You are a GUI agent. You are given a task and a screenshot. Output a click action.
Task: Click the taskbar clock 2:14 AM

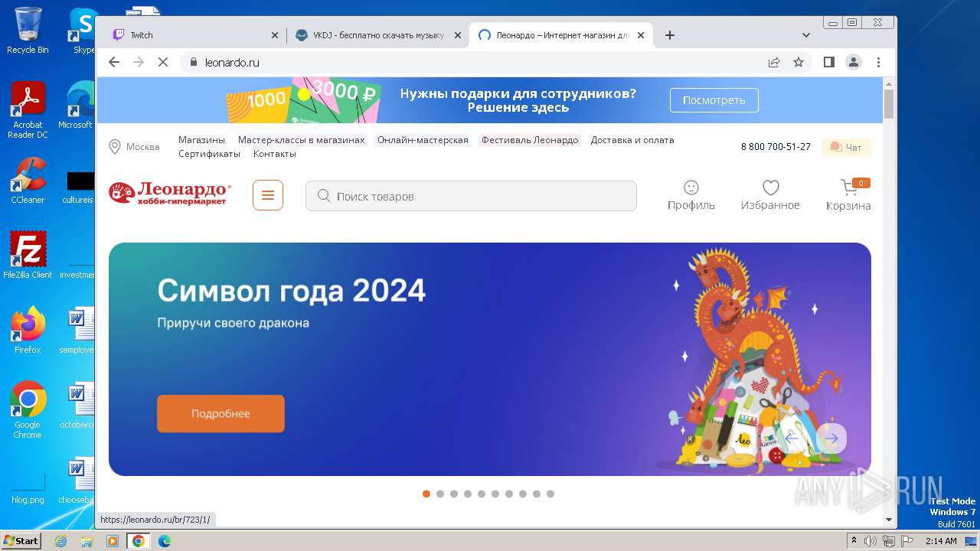click(941, 541)
